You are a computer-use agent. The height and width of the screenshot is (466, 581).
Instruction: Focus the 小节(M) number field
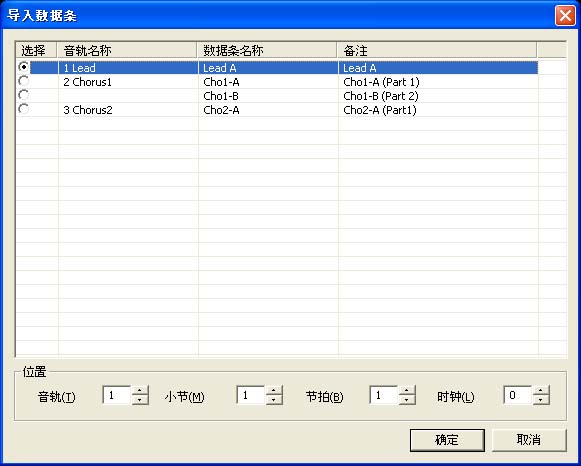click(x=251, y=395)
